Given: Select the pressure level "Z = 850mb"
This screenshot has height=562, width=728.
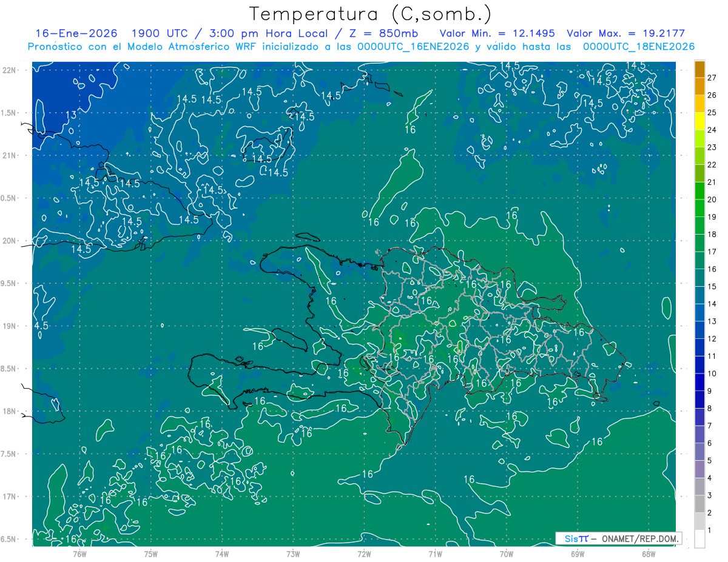Looking at the screenshot, I should coord(384,33).
